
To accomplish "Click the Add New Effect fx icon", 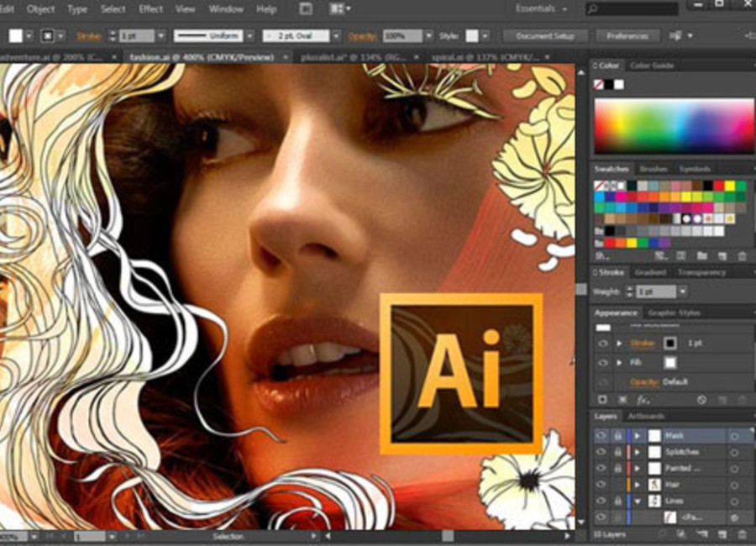I will tap(643, 399).
